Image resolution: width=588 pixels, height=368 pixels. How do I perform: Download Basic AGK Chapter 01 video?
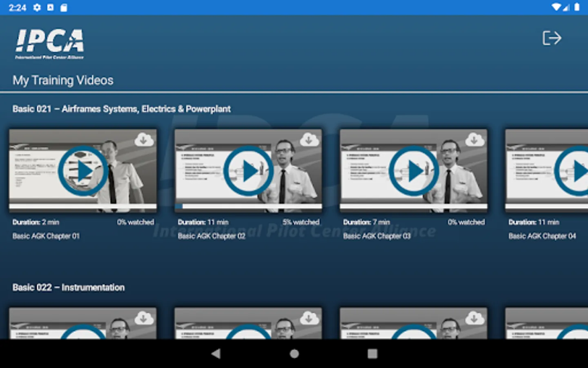coord(144,139)
